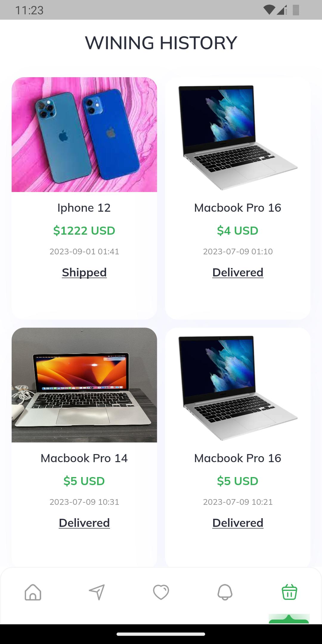Image resolution: width=322 pixels, height=644 pixels.
Task: Open favorites via heart icon
Action: point(161,592)
